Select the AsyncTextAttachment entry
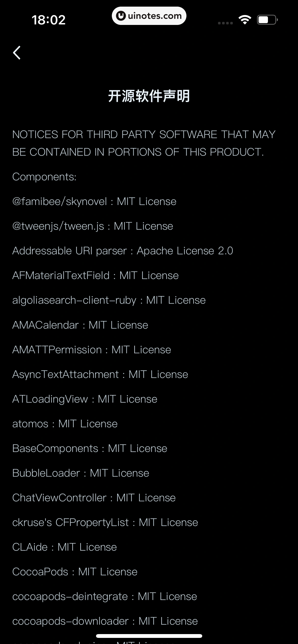Viewport: 298px width, 644px height. click(100, 374)
